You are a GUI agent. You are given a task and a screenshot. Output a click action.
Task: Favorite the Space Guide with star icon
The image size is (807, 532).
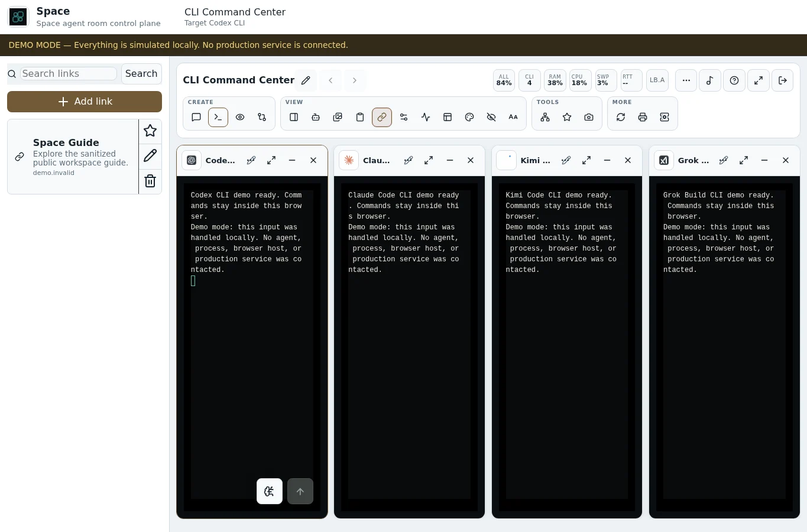click(150, 131)
